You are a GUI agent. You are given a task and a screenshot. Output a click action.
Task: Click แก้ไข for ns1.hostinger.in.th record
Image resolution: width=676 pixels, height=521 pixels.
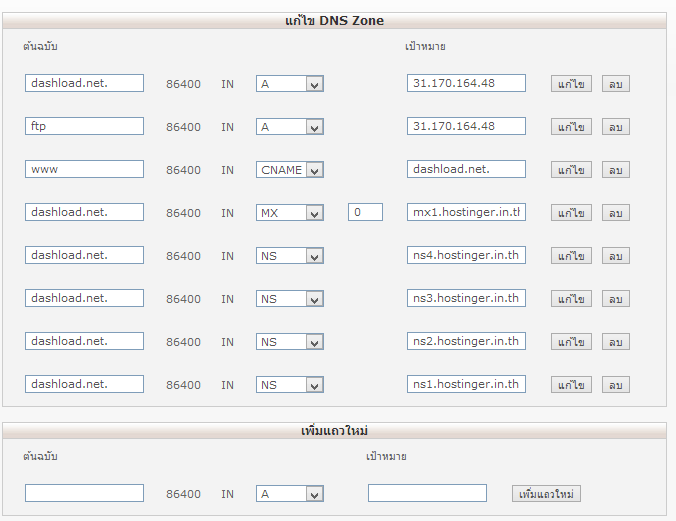click(x=571, y=385)
